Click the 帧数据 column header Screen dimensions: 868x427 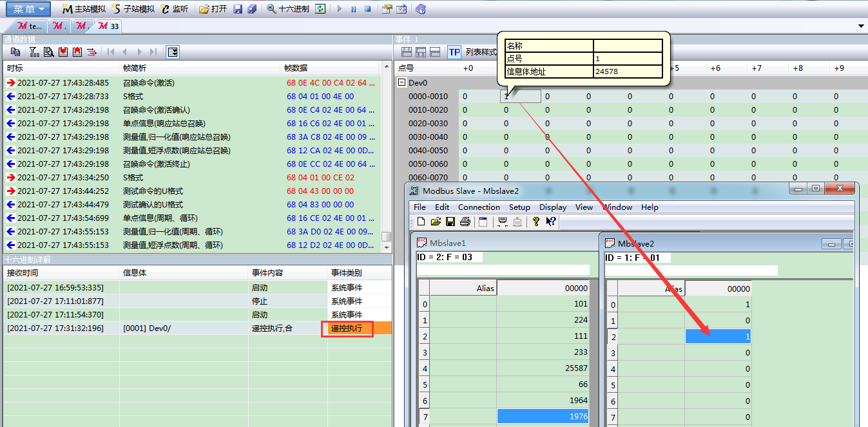point(296,68)
